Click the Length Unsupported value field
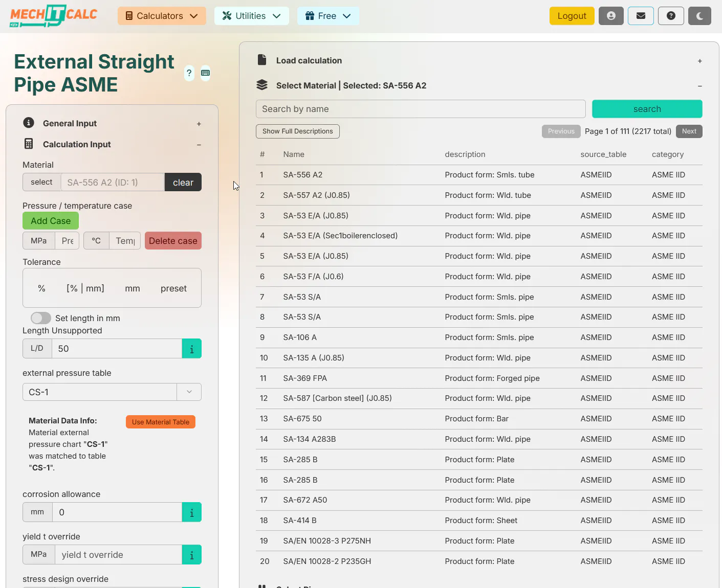This screenshot has height=588, width=722. tap(117, 349)
